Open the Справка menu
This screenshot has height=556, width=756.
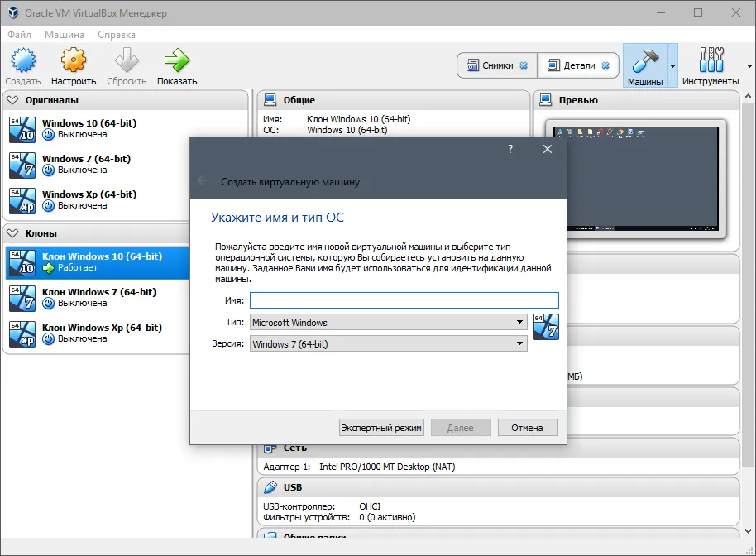tap(117, 35)
